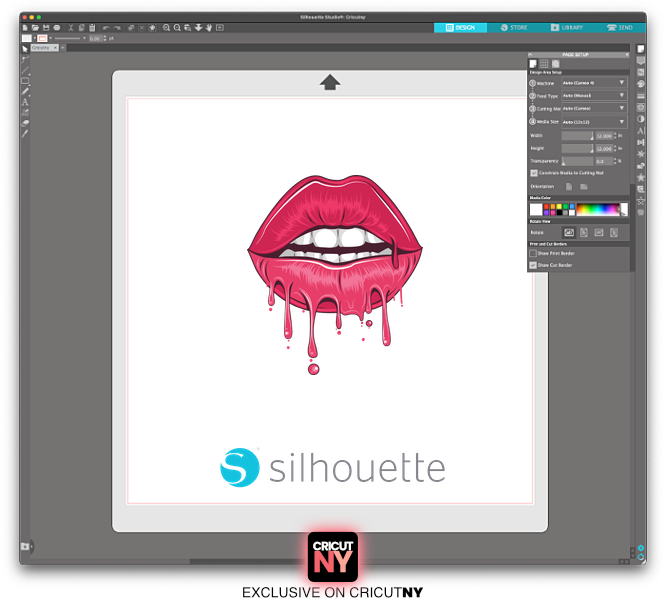Click the Width value field
The image size is (665, 604).
coord(604,136)
